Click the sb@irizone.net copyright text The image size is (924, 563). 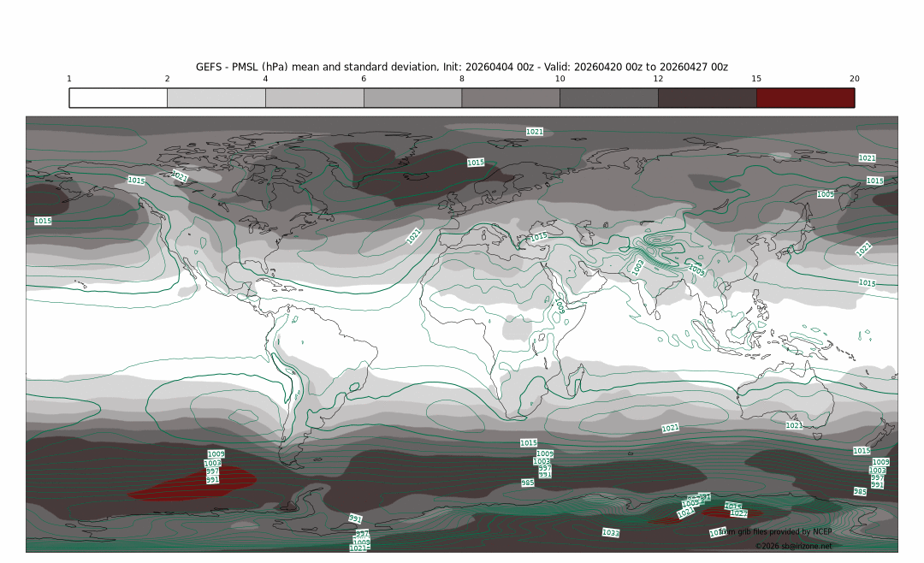[793, 546]
